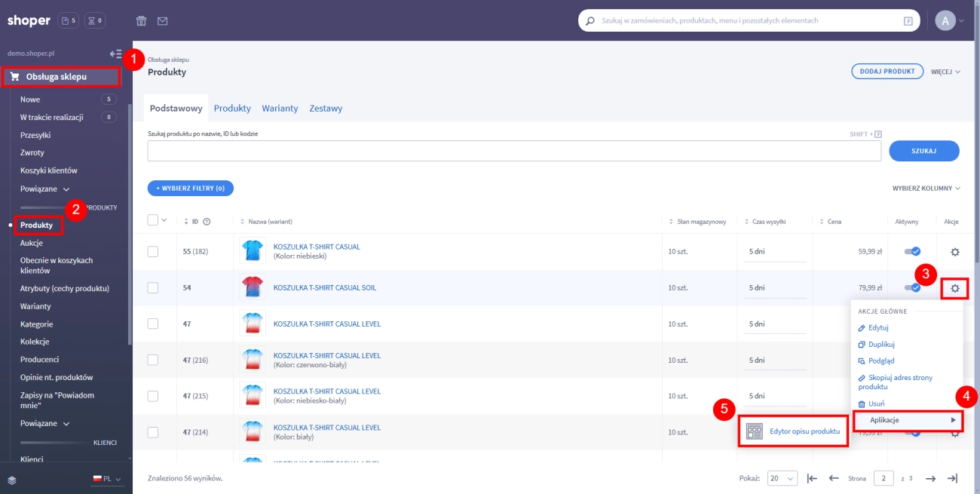Expand the WIĘCEJ dropdown menu

click(945, 72)
